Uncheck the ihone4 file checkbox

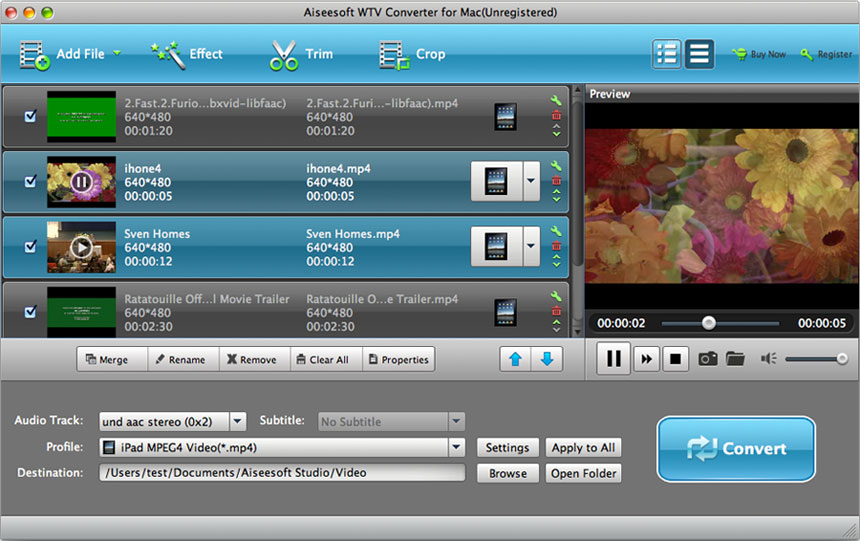[x=31, y=181]
